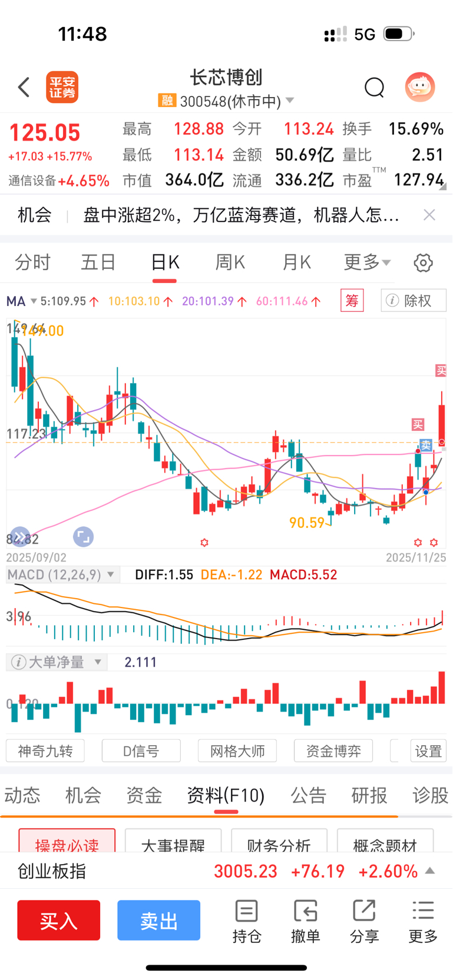The height and width of the screenshot is (980, 453).
Task: Tap the back arrow icon
Action: point(24,88)
